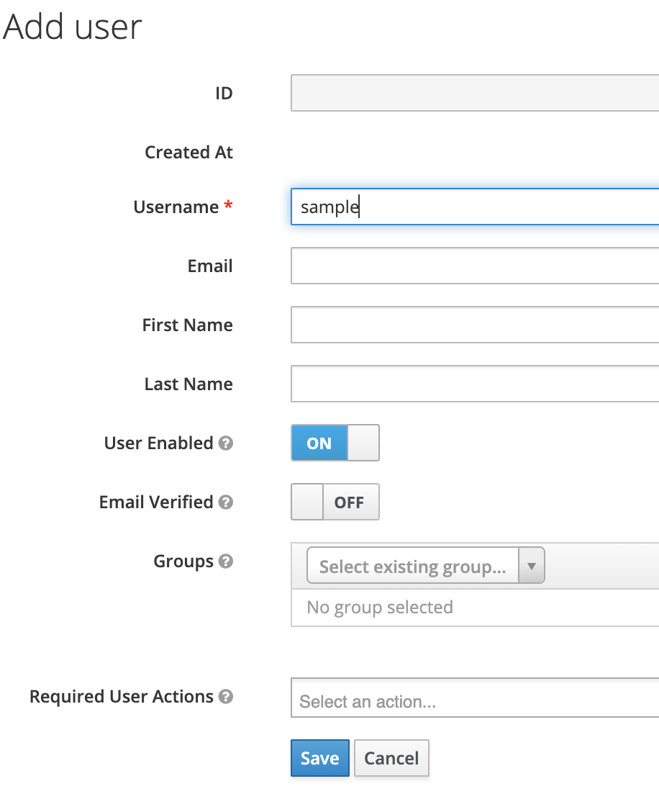Screen dimensions: 659x812
Task: Open the Select existing group dropdown
Action: pyautogui.click(x=413, y=567)
